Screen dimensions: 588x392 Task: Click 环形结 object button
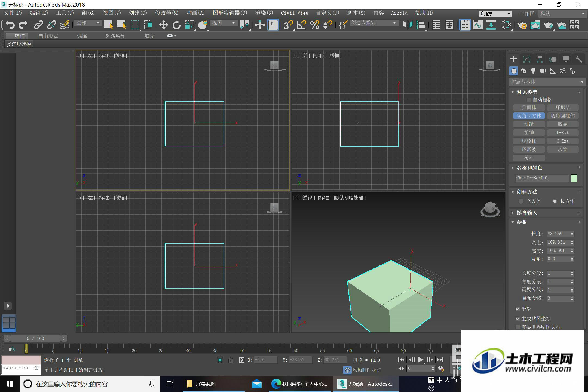tap(563, 108)
